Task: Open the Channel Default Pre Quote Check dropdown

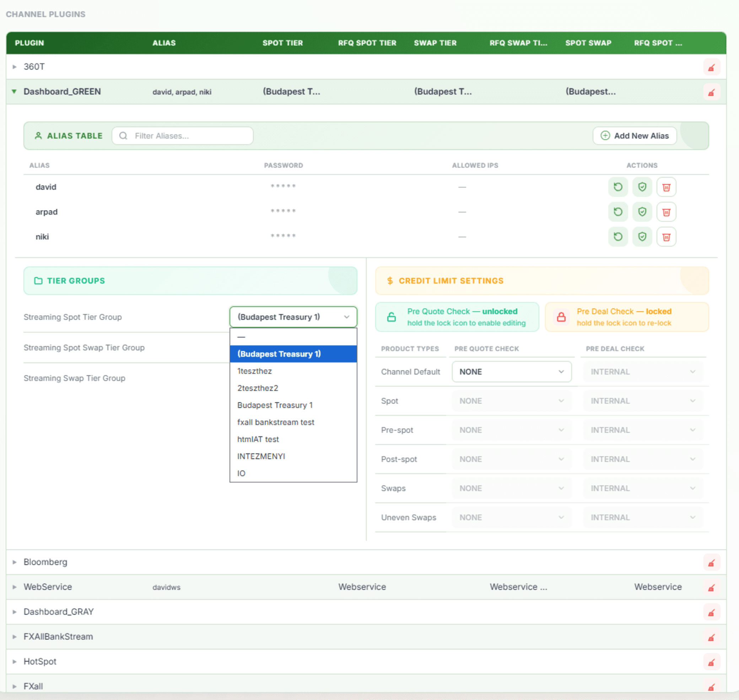Action: click(x=512, y=372)
